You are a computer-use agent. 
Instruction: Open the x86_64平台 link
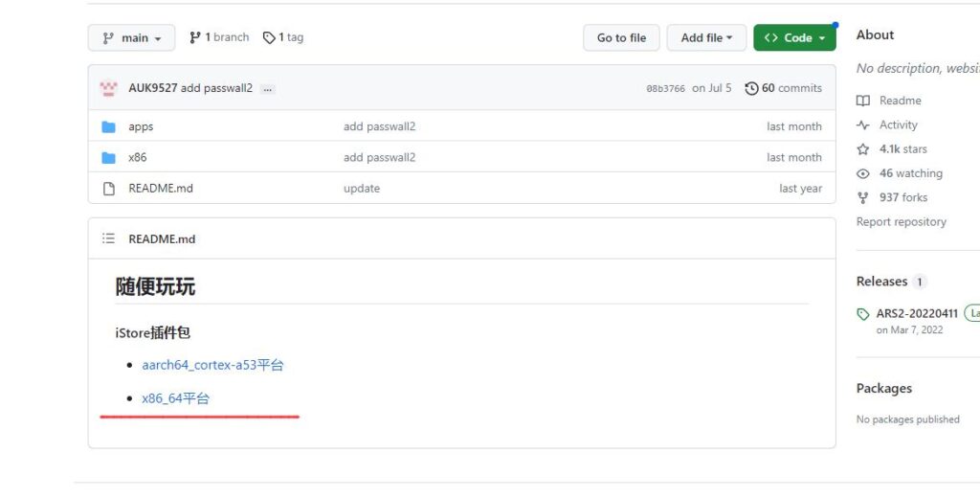tap(175, 398)
